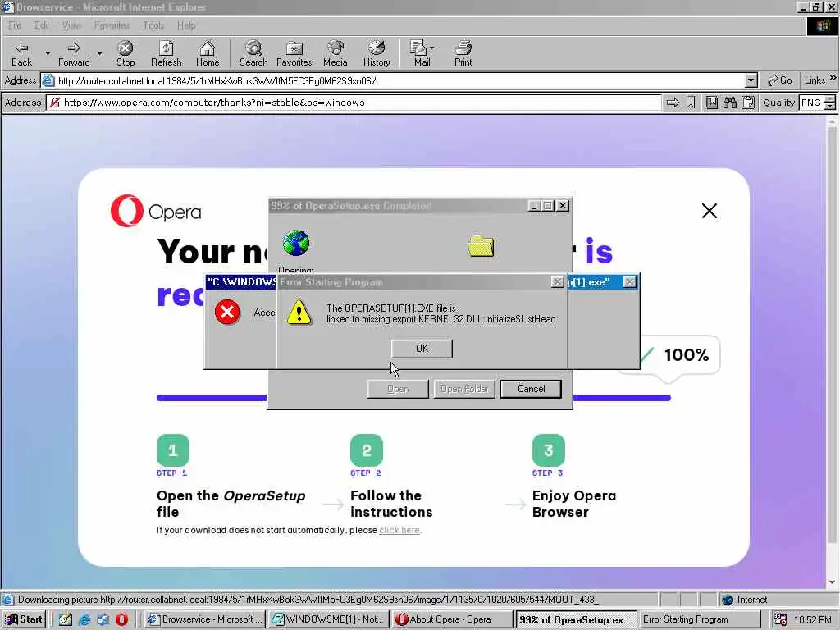The image size is (840, 630).
Task: Switch to About Opera taskbar button
Action: tap(452, 619)
